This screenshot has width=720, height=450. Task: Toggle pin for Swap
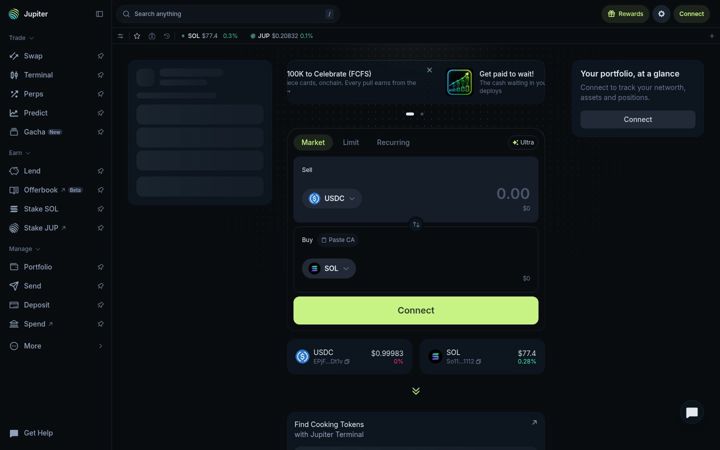click(x=100, y=56)
